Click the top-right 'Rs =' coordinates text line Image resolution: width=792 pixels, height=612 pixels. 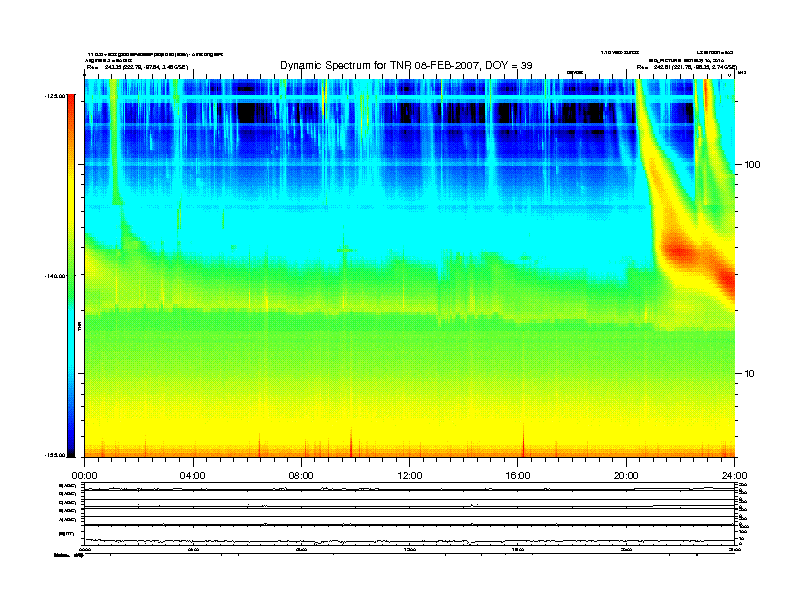(x=686, y=67)
